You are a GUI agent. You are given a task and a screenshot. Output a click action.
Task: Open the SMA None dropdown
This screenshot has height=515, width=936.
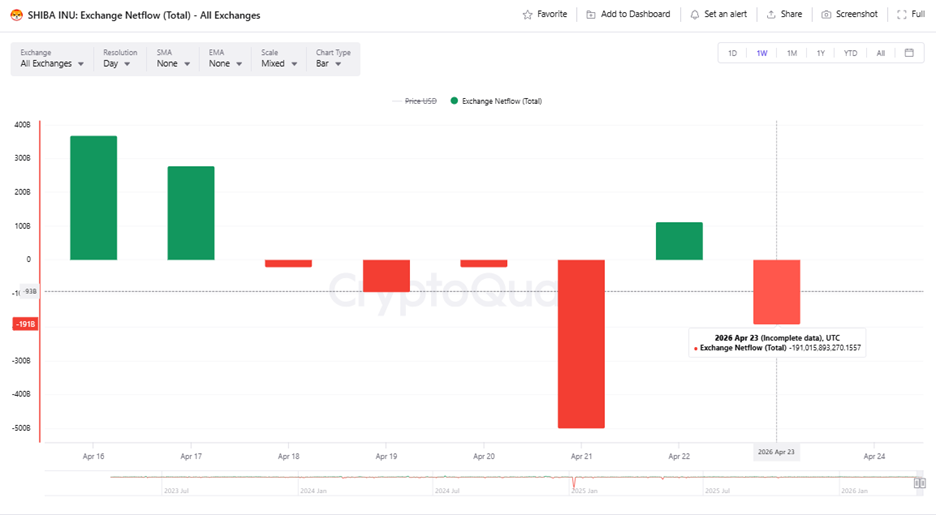173,58
